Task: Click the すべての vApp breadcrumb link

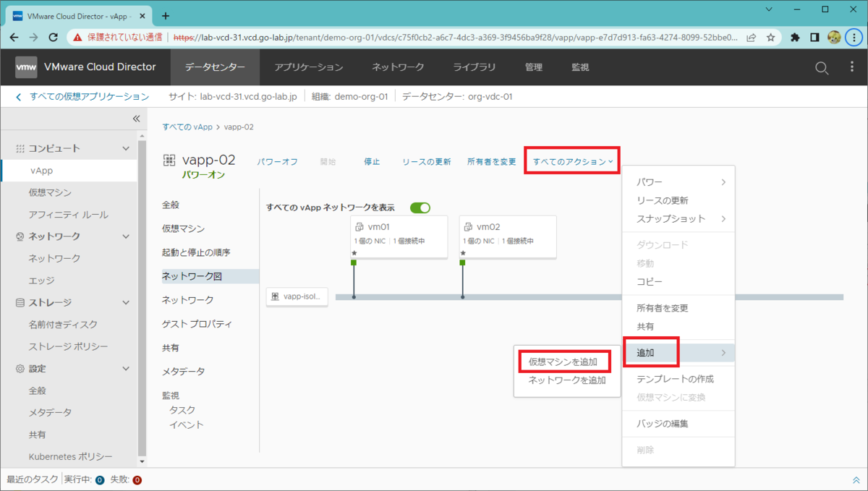Action: (x=187, y=127)
